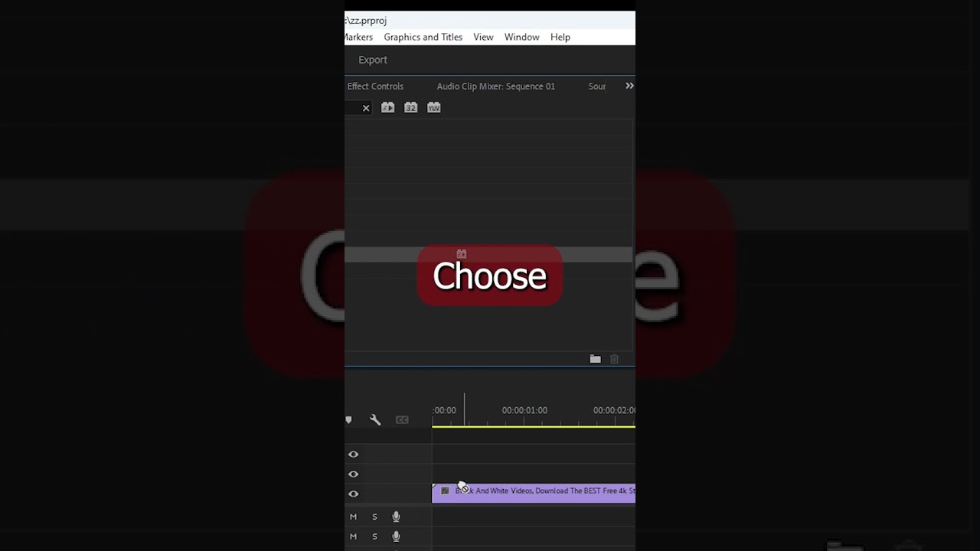This screenshot has height=551, width=980.
Task: Click the zz.prproj title bar text
Action: 366,21
